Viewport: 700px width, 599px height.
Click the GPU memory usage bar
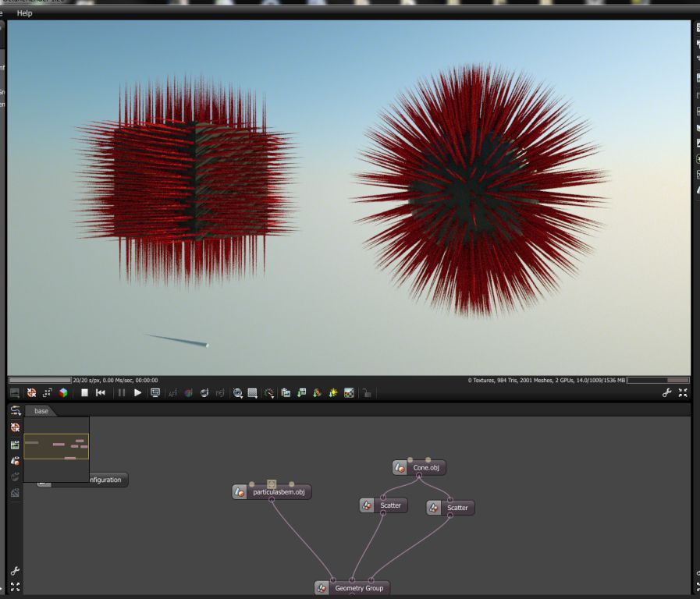(x=658, y=381)
